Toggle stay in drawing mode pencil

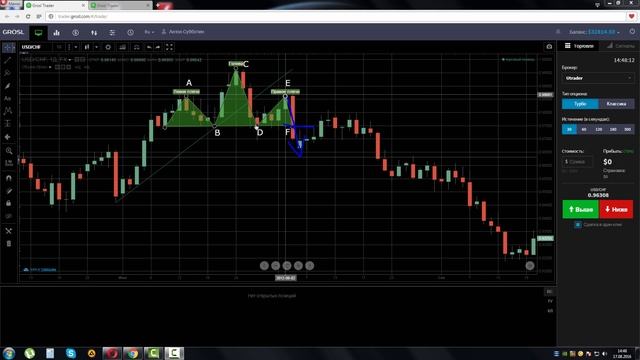9,191
